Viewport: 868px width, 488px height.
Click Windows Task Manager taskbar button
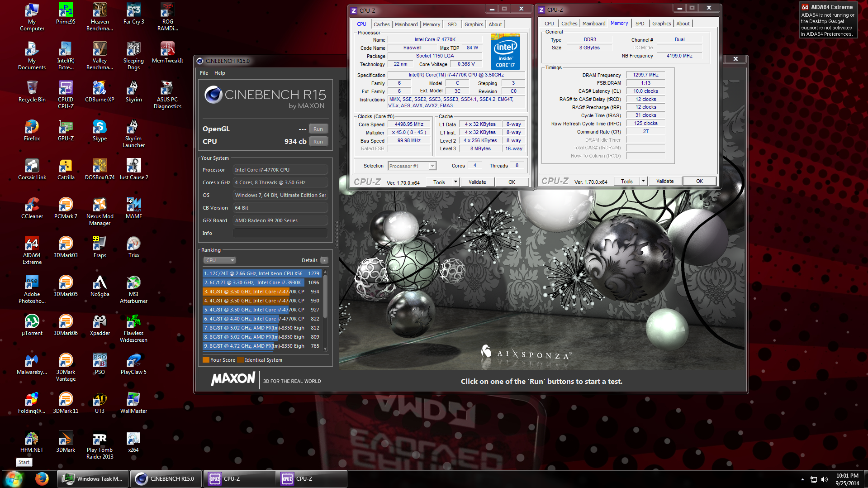pyautogui.click(x=93, y=478)
